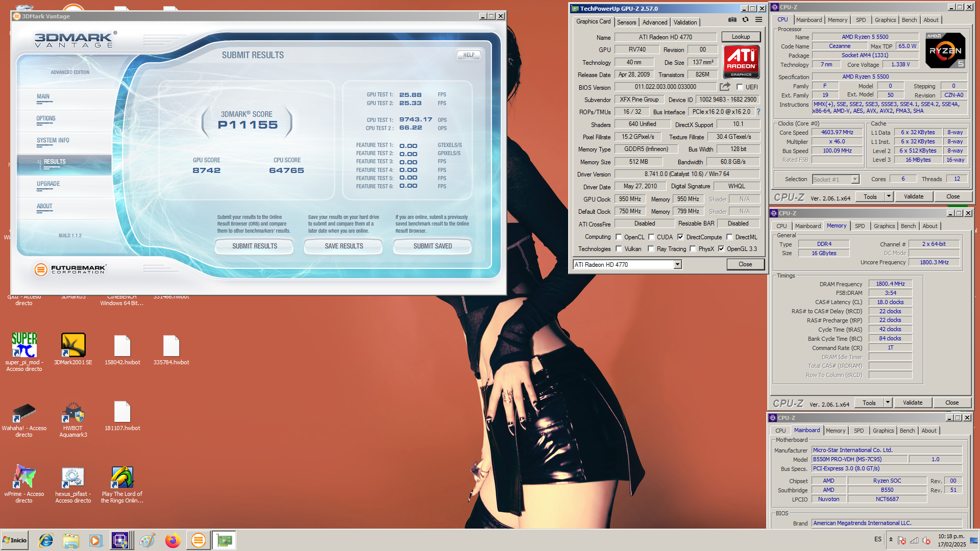Select UPGRADE in 3DMark Vantage sidebar
The height and width of the screenshot is (551, 980).
coord(48,184)
